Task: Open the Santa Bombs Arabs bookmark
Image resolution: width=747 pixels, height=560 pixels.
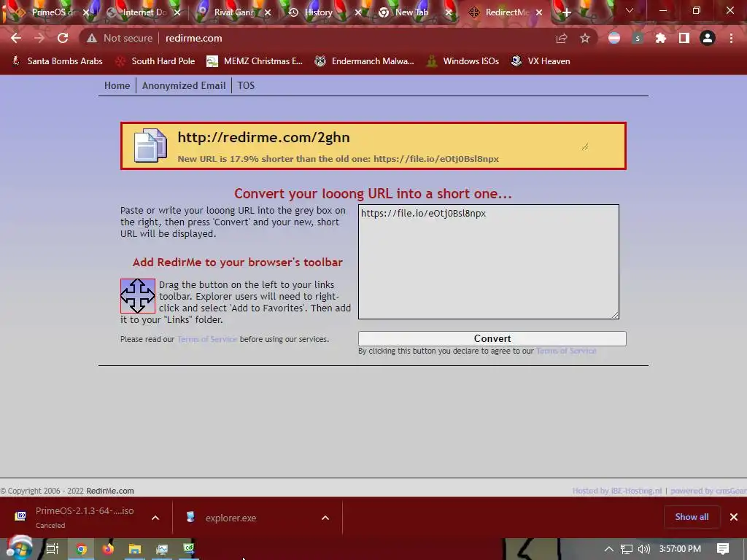Action: click(57, 61)
